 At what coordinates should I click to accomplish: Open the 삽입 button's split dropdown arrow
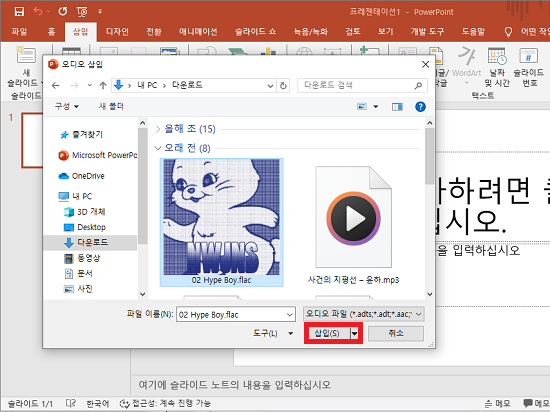(x=355, y=333)
